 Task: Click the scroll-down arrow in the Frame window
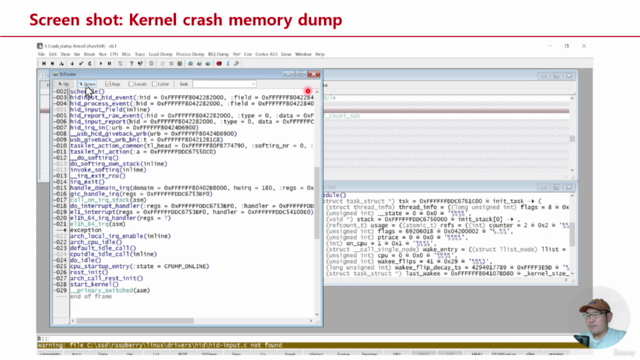tap(317, 315)
